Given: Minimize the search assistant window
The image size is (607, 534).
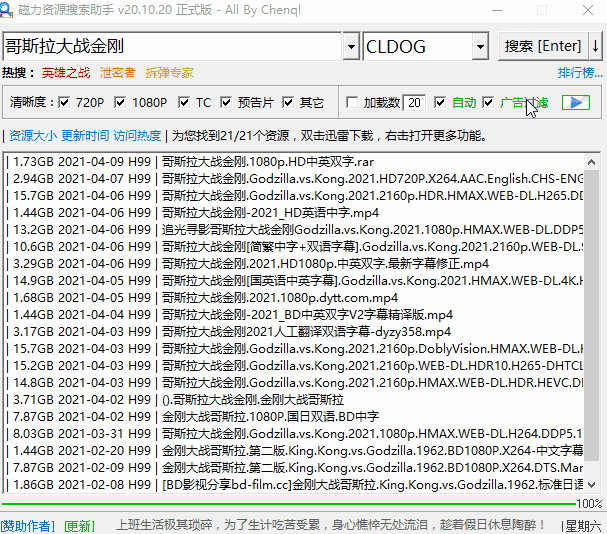Looking at the screenshot, I should [497, 10].
